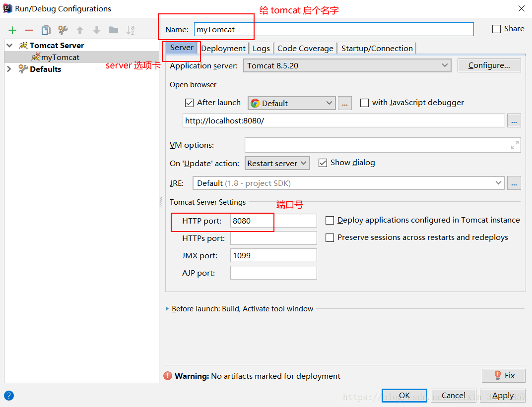Create new folder icon in toolbar

[114, 30]
